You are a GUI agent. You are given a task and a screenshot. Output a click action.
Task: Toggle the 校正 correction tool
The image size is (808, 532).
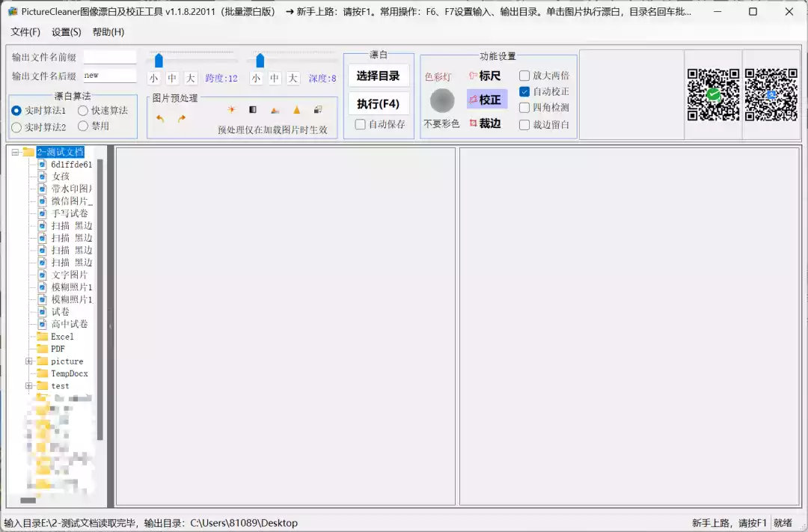click(487, 100)
